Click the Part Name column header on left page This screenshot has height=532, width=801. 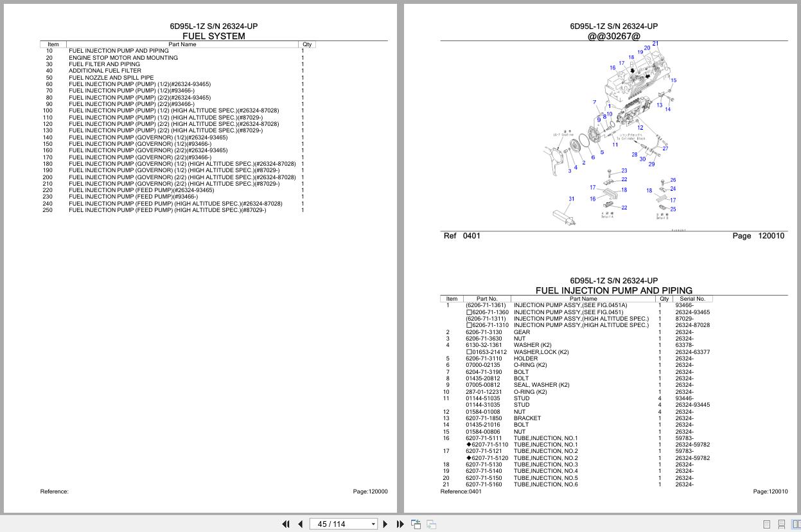tap(182, 44)
